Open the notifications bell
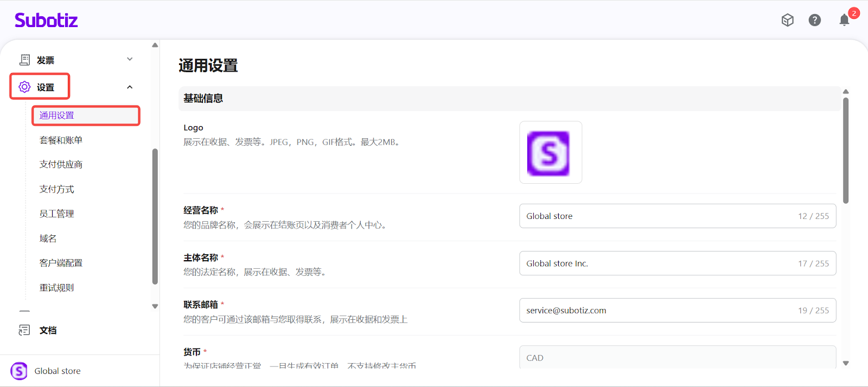868x387 pixels. click(844, 20)
